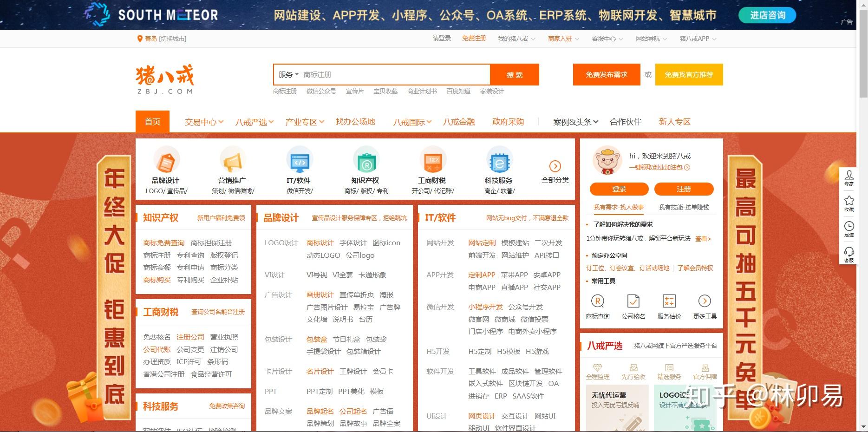Screen dimensions: 868x432
Task: Open the IT/软件 category icon
Action: click(x=299, y=160)
